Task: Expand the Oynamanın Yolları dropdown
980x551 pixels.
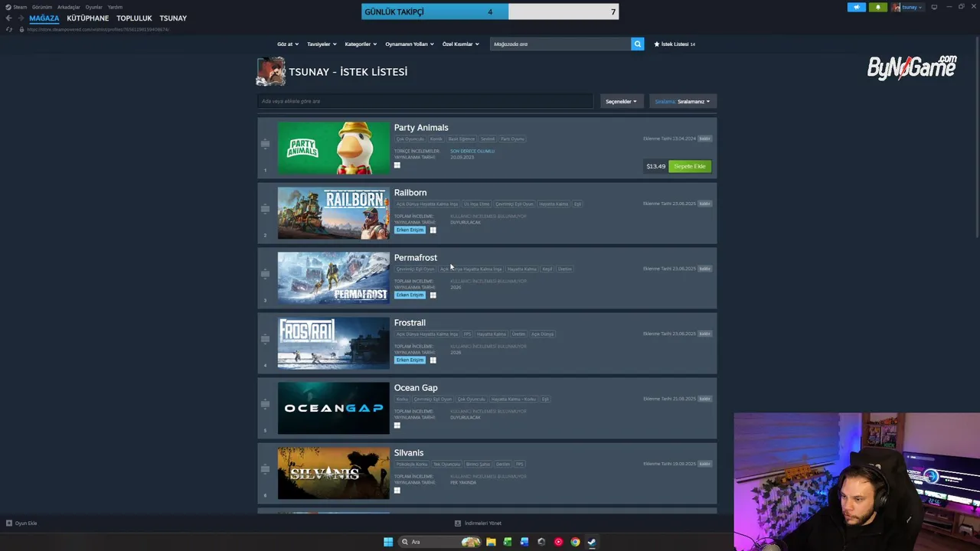Action: 410,44
